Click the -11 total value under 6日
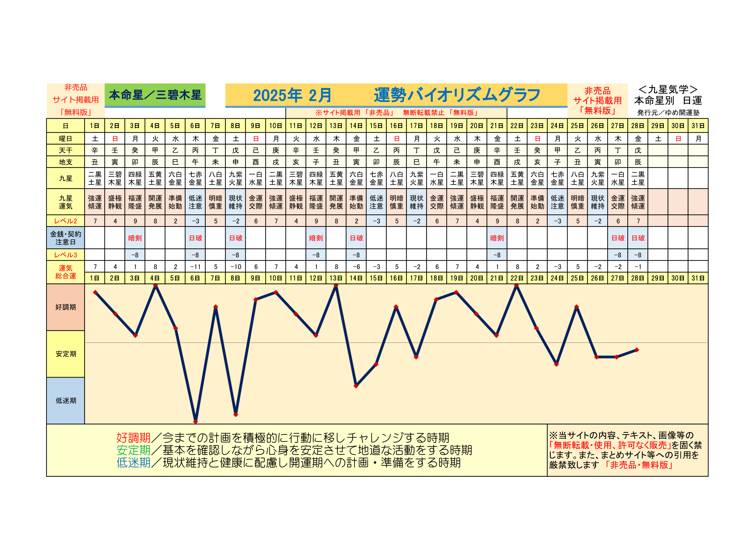 pos(195,267)
